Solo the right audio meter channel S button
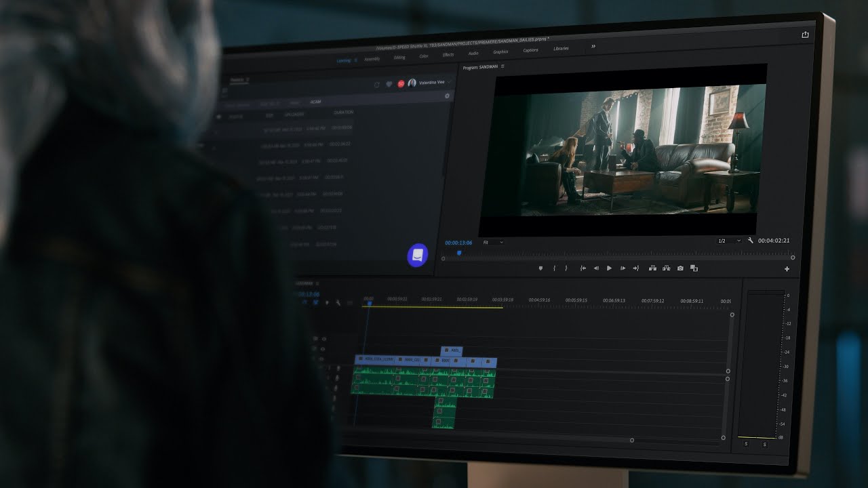 (764, 445)
